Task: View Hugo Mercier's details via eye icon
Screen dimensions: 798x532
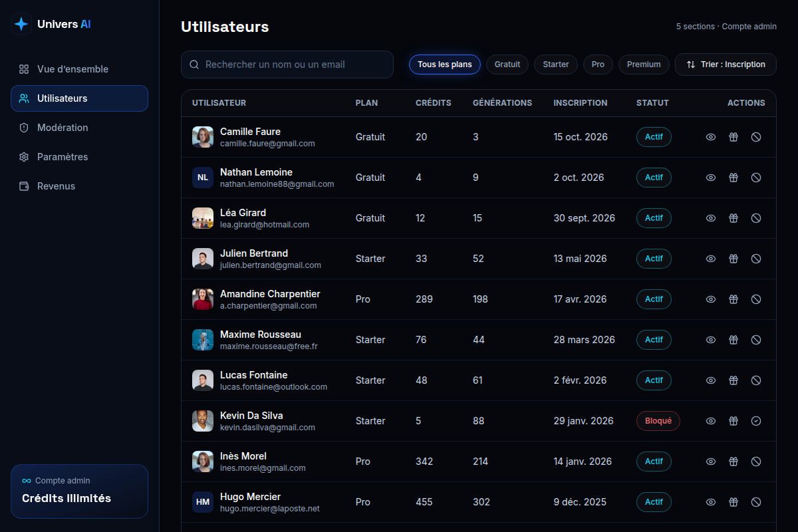Action: (711, 502)
